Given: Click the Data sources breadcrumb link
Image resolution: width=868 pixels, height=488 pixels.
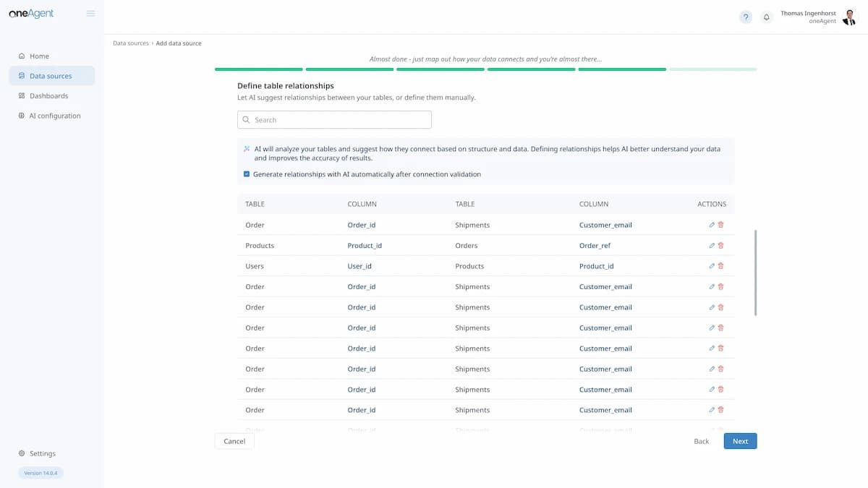Looking at the screenshot, I should (131, 43).
